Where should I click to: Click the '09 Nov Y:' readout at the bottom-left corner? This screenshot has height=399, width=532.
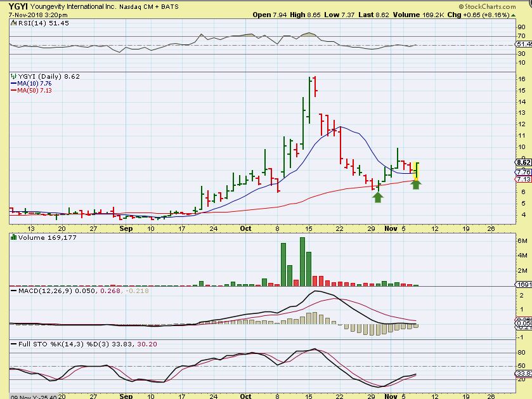tap(33, 396)
